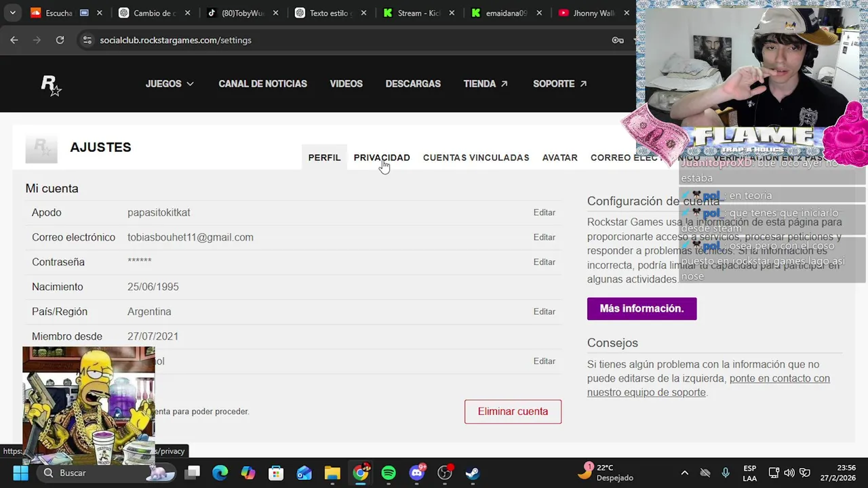
Task: Close the emaidana09 tab
Action: 540,13
